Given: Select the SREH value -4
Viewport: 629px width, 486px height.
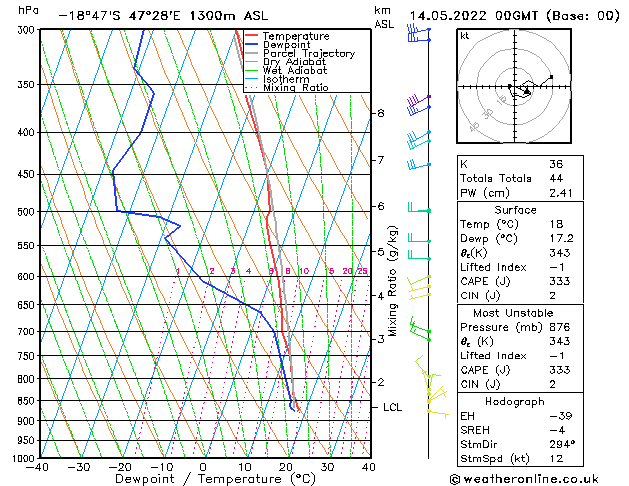Looking at the screenshot, I should click(558, 430).
